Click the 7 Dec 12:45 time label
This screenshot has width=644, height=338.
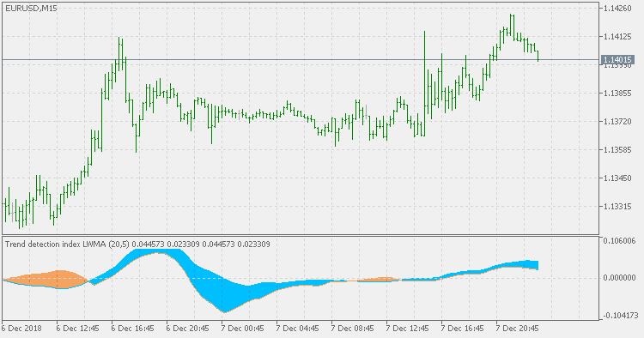click(407, 329)
